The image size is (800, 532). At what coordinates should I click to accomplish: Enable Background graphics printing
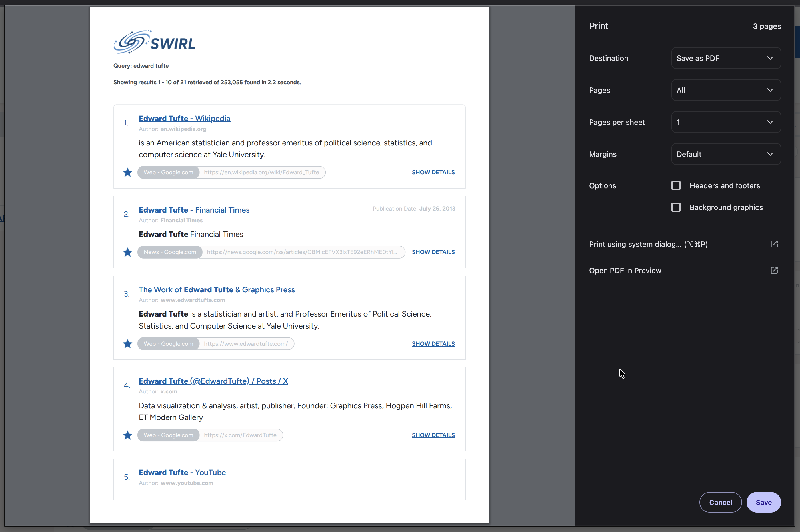point(675,207)
